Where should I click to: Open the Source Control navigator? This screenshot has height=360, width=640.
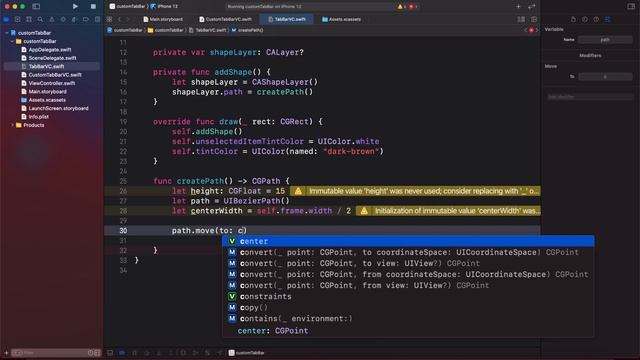18,19
